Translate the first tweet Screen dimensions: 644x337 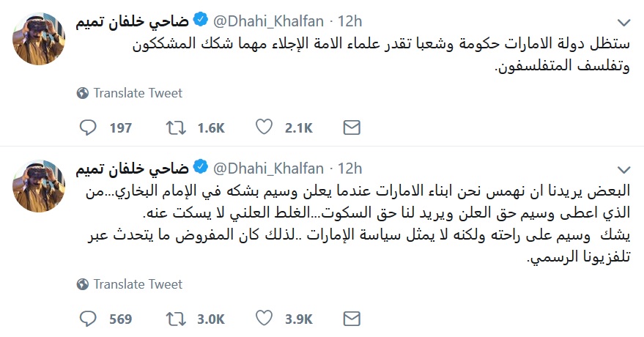coord(138,93)
